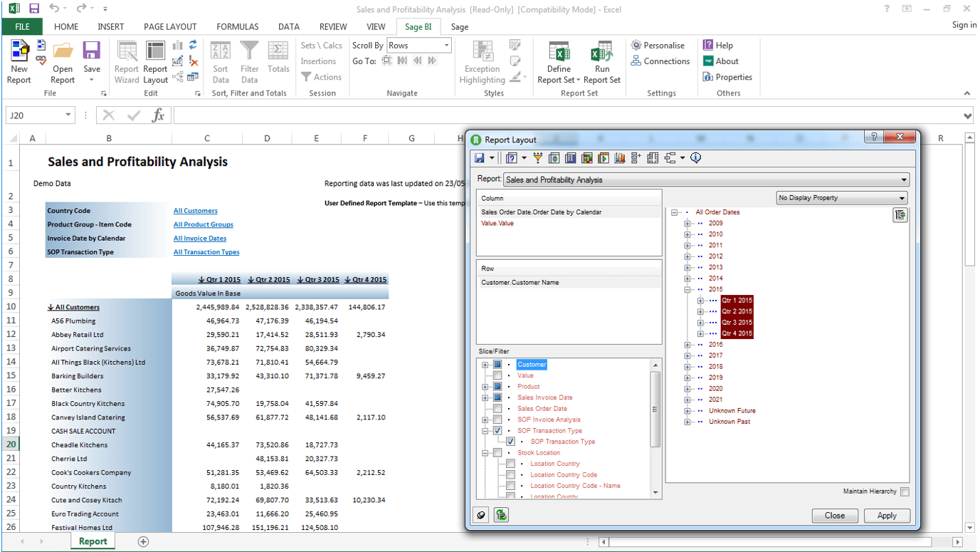Open the All Invoice Dates link
The width and height of the screenshot is (980, 552).
tap(200, 239)
